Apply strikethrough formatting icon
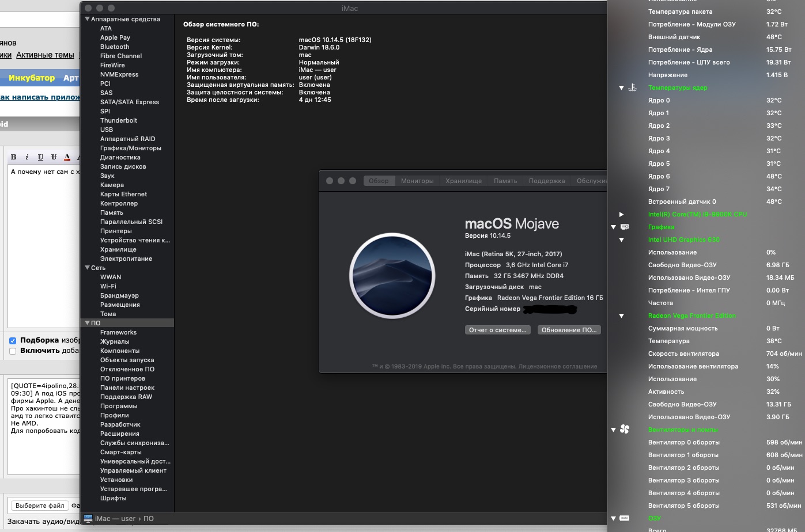Screen dimensions: 805x532 point(54,157)
